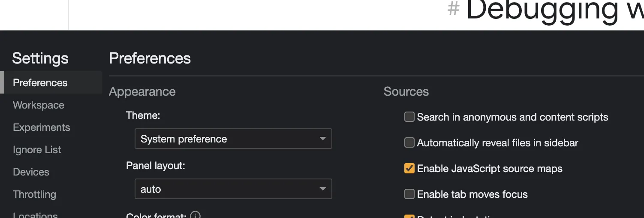Open the Locations tab in sidebar
The width and height of the screenshot is (644, 218).
click(35, 215)
